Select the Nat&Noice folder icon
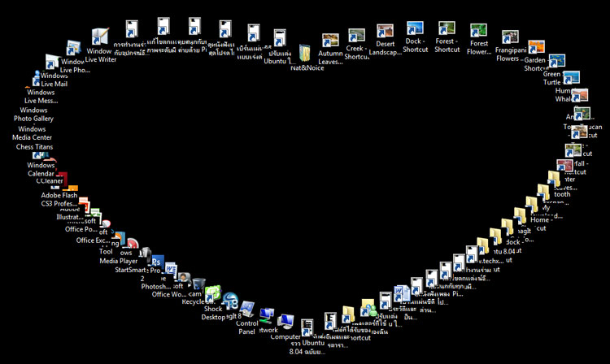The image size is (610, 364). (305, 54)
